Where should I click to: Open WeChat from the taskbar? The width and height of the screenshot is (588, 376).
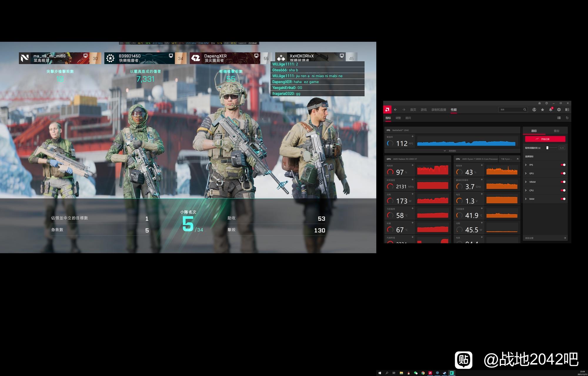pos(416,373)
